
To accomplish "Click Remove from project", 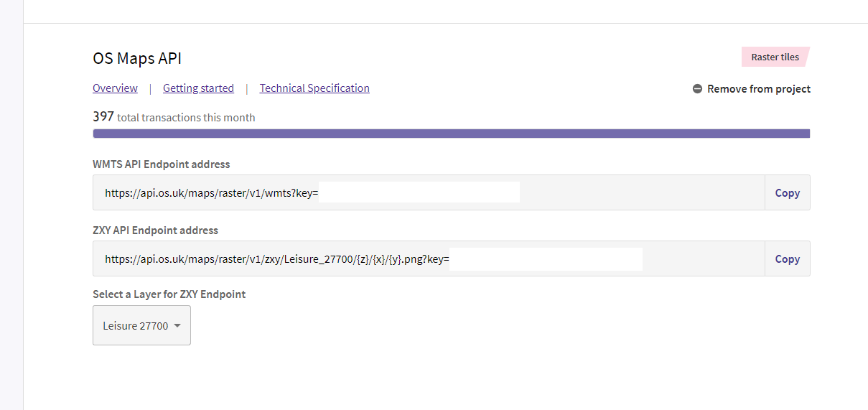I will 752,89.
